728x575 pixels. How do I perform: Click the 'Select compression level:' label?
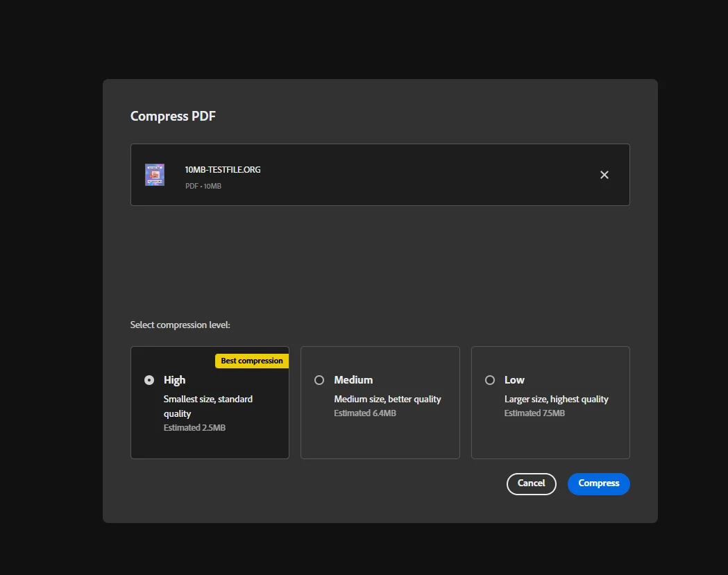point(180,325)
